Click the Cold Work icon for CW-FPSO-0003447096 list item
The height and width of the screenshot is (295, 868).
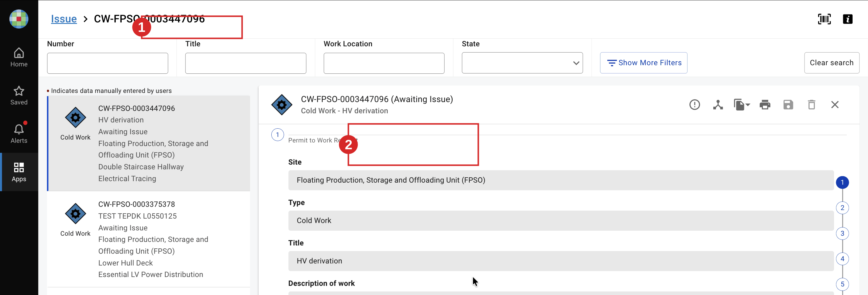(75, 117)
